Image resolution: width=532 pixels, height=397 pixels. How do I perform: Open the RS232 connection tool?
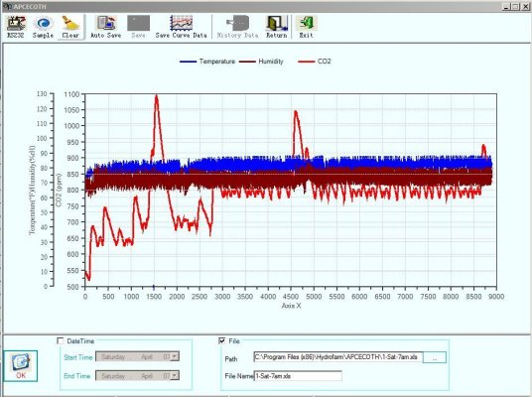[x=16, y=27]
